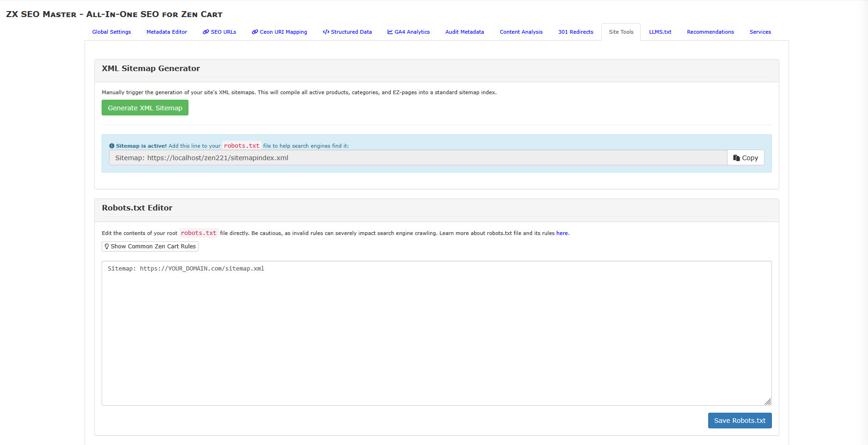Select the Site Tools tab
The width and height of the screenshot is (868, 445).
click(x=621, y=32)
